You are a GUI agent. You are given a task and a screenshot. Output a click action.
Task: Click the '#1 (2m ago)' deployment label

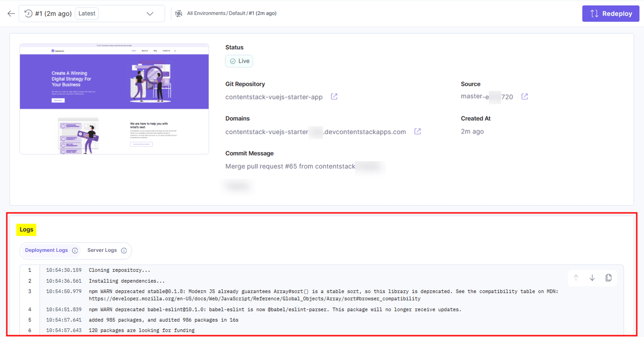(53, 13)
